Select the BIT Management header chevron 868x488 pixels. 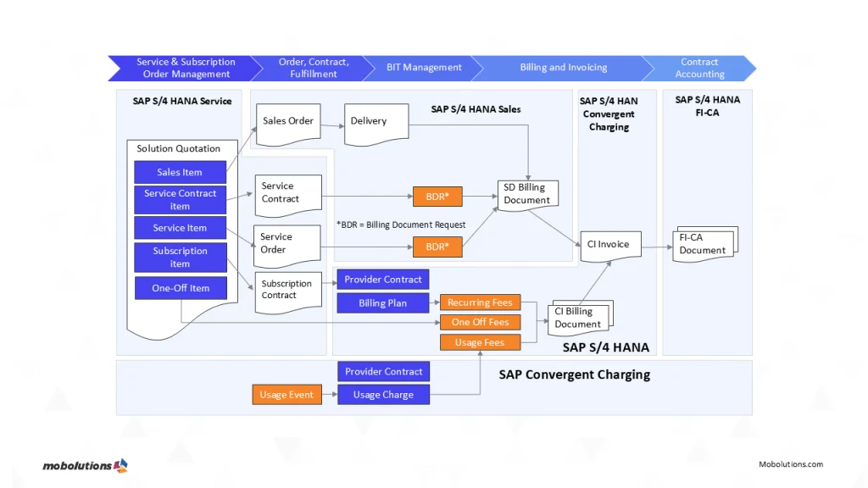point(424,68)
